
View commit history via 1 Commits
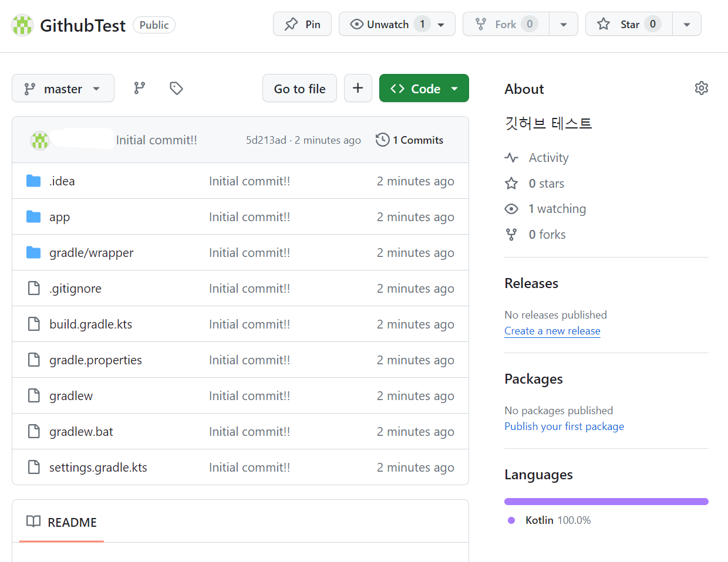point(410,140)
